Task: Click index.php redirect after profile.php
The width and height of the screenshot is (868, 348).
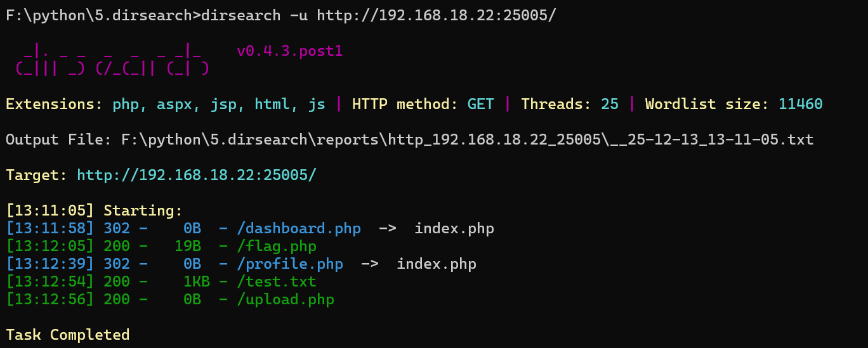Action: [x=437, y=264]
